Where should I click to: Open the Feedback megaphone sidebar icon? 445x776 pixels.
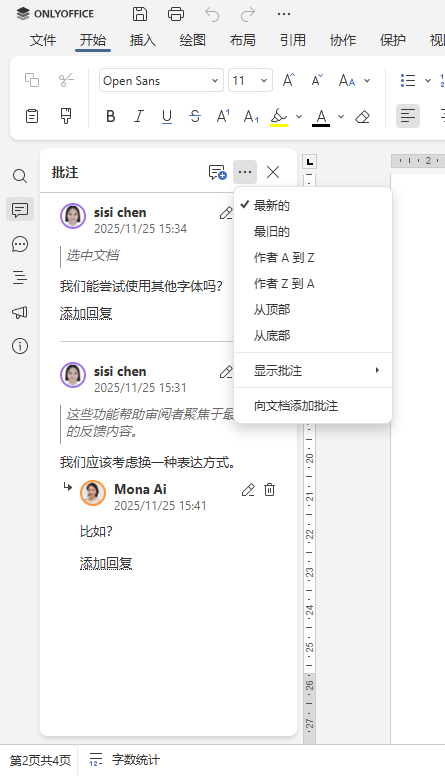[20, 312]
